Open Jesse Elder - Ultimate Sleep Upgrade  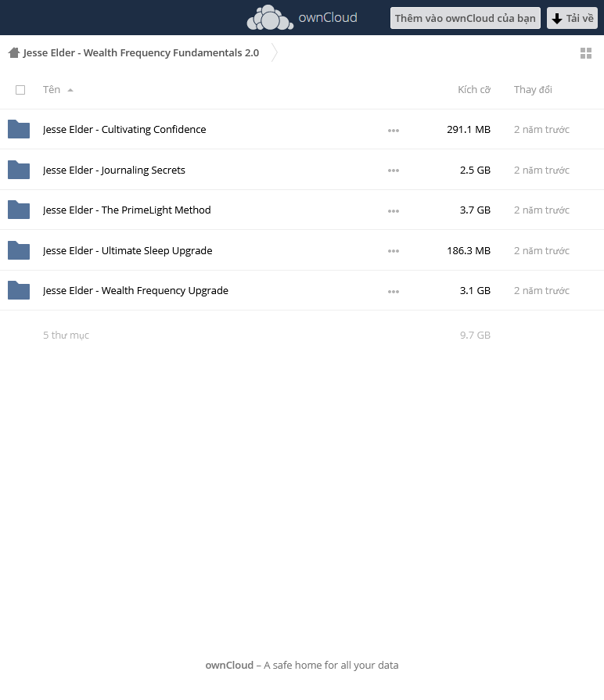128,250
